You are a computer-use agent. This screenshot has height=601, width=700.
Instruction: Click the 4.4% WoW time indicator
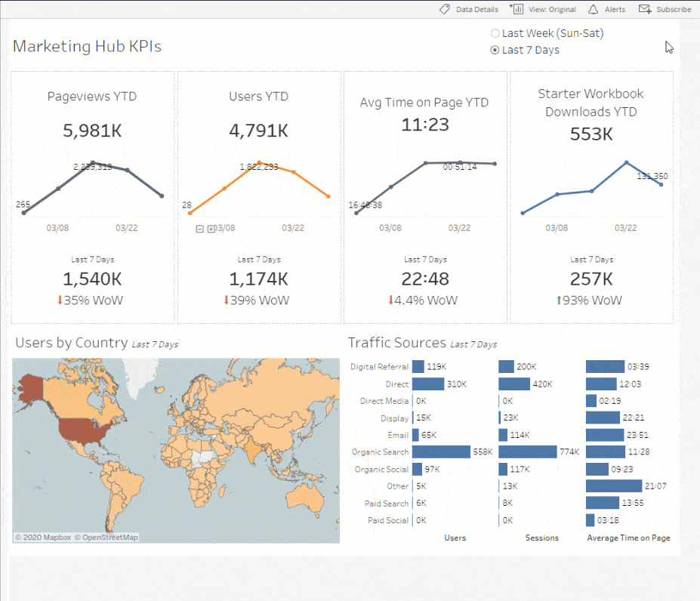pyautogui.click(x=422, y=300)
